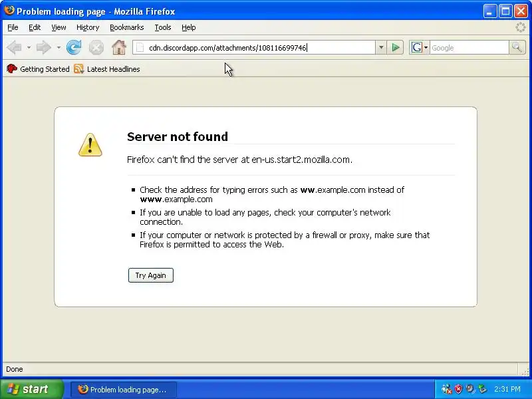
Task: Click the Stop loading icon
Action: [x=96, y=47]
